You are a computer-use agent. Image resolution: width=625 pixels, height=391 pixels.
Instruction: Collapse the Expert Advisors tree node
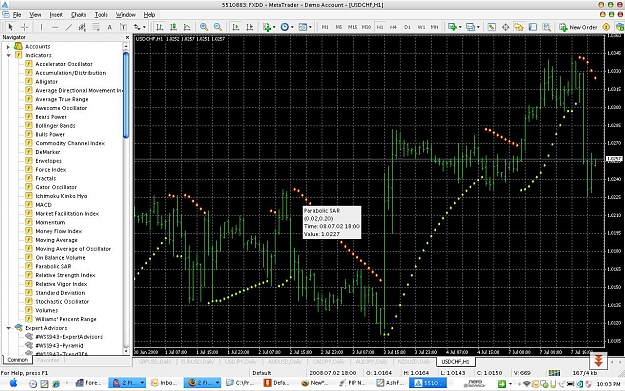pyautogui.click(x=8, y=328)
